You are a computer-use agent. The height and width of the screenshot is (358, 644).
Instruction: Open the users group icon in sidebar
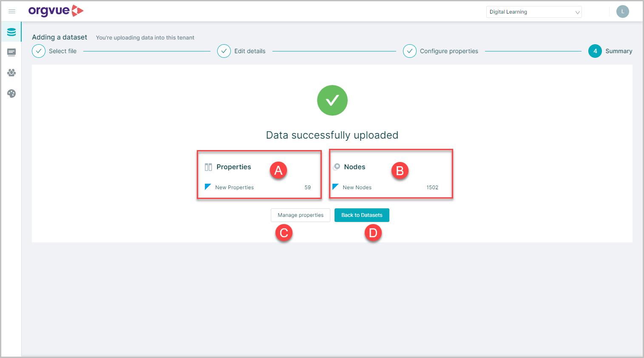tap(11, 73)
